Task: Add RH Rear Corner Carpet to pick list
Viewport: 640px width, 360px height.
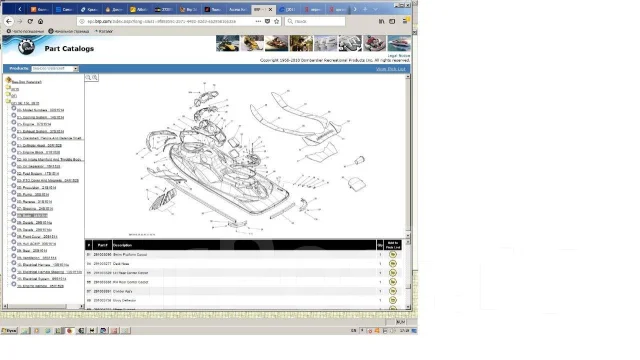Action: [393, 282]
